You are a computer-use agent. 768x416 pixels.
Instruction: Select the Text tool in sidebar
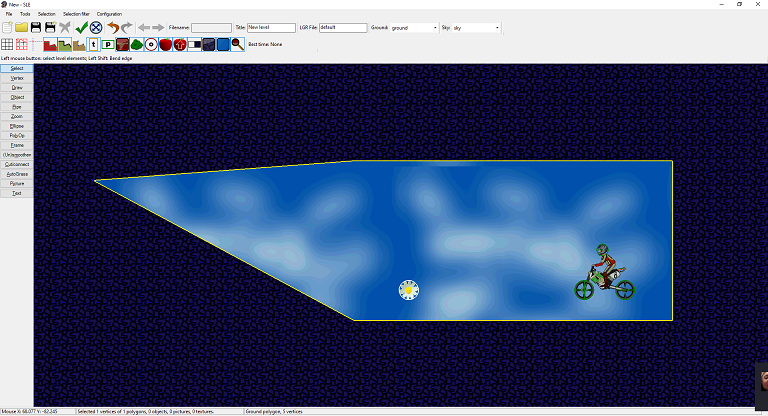[x=17, y=193]
